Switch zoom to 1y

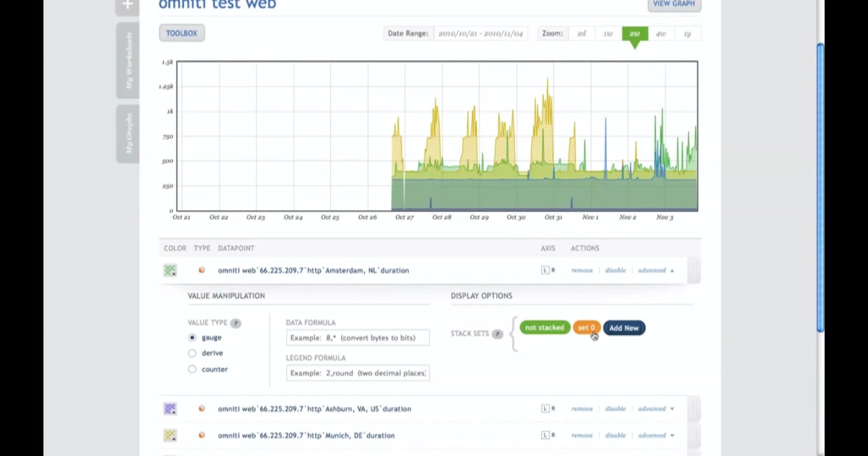click(x=688, y=33)
